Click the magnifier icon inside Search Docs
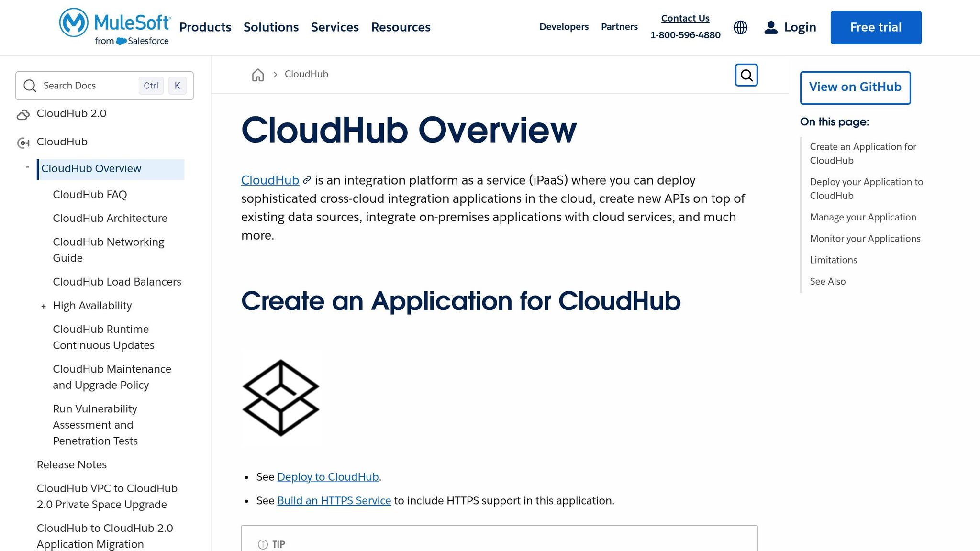This screenshot has width=980, height=551. click(30, 86)
